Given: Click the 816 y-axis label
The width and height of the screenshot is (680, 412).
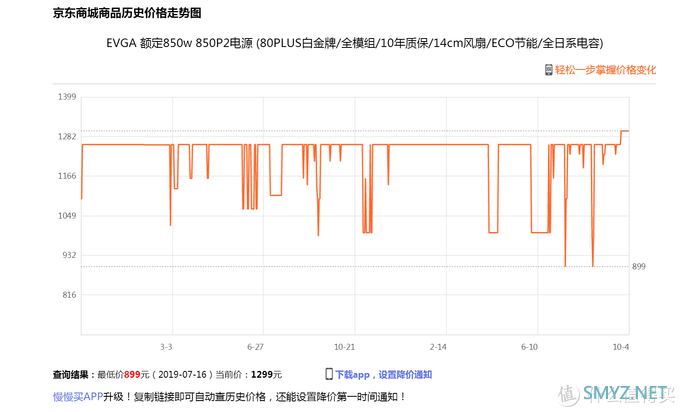Looking at the screenshot, I should (69, 294).
